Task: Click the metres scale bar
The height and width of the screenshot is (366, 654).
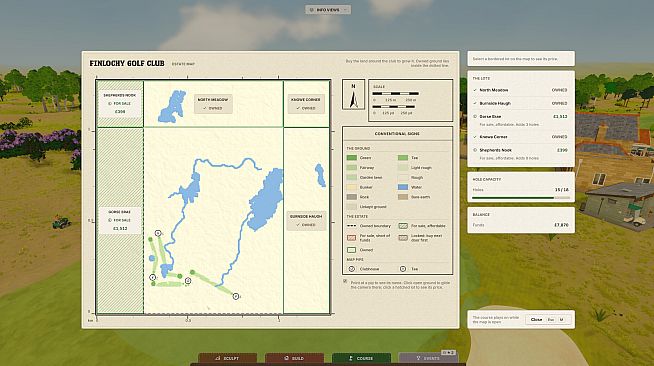Action: coord(395,94)
